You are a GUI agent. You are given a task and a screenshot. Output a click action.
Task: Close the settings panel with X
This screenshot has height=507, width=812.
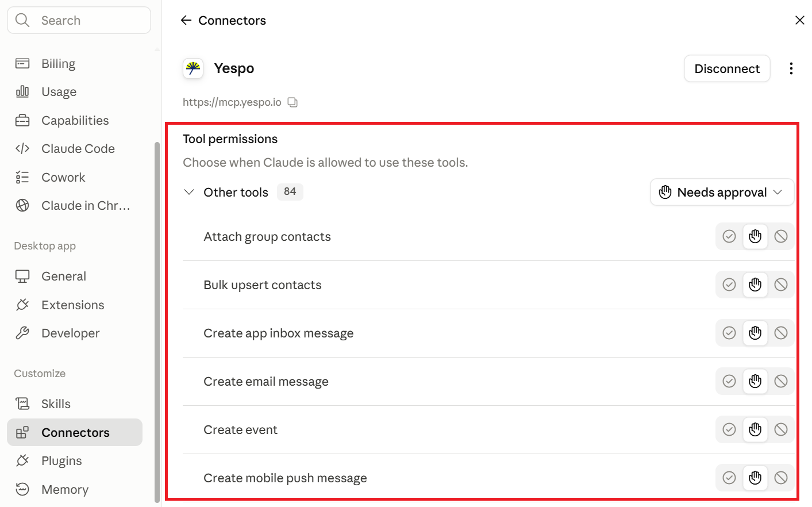click(x=799, y=20)
